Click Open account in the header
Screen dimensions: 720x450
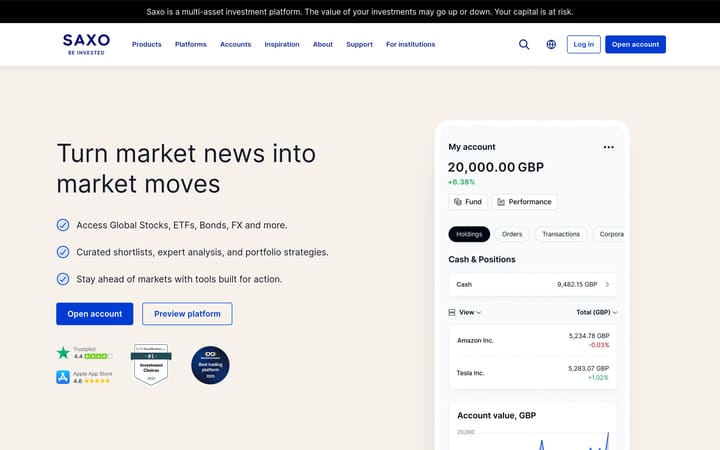(x=636, y=45)
